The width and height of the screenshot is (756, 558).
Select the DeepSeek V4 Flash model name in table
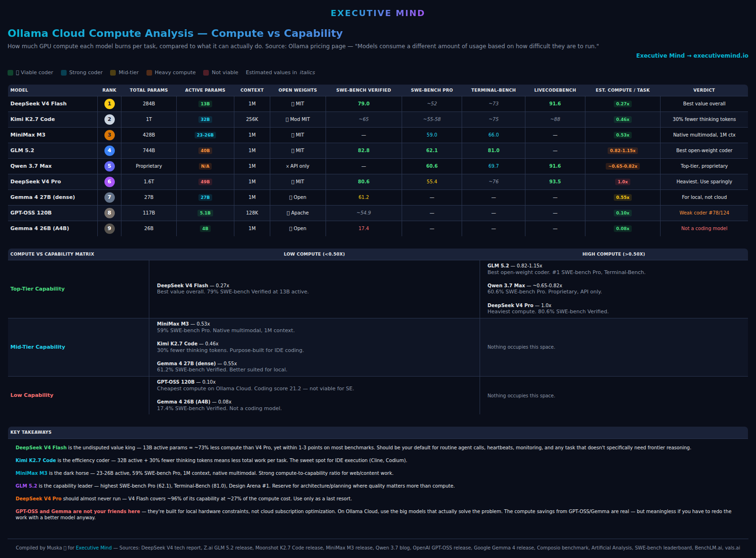coord(39,104)
